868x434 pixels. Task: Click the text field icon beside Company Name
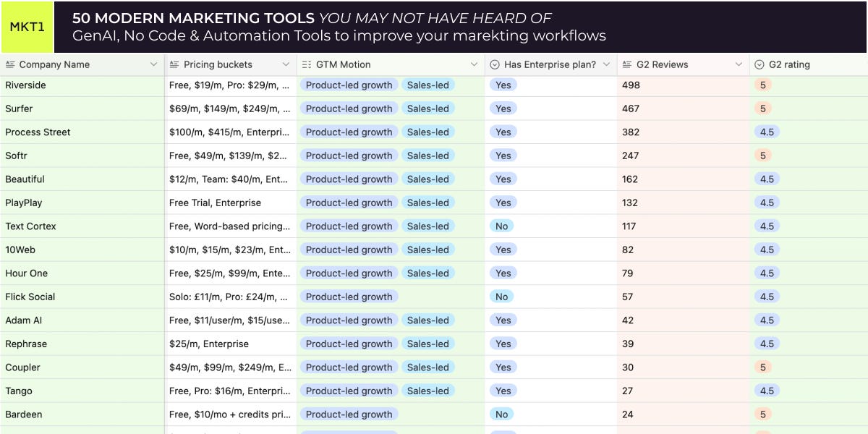(x=10, y=64)
